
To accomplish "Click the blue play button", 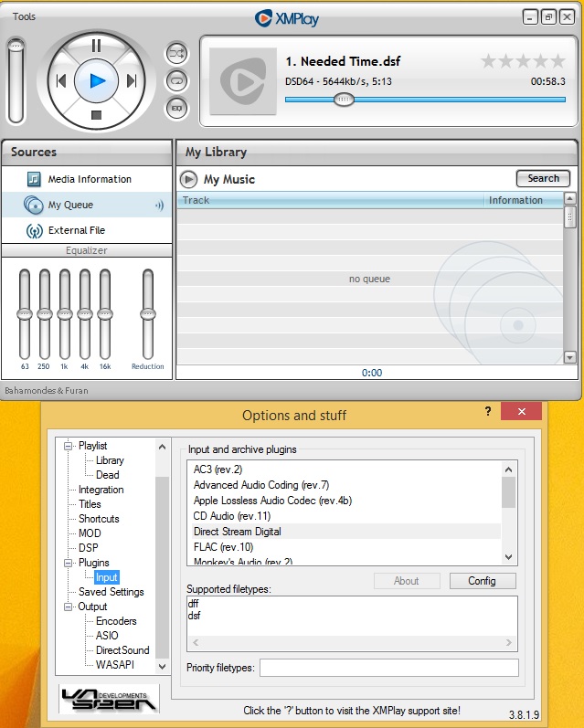I will [x=97, y=80].
